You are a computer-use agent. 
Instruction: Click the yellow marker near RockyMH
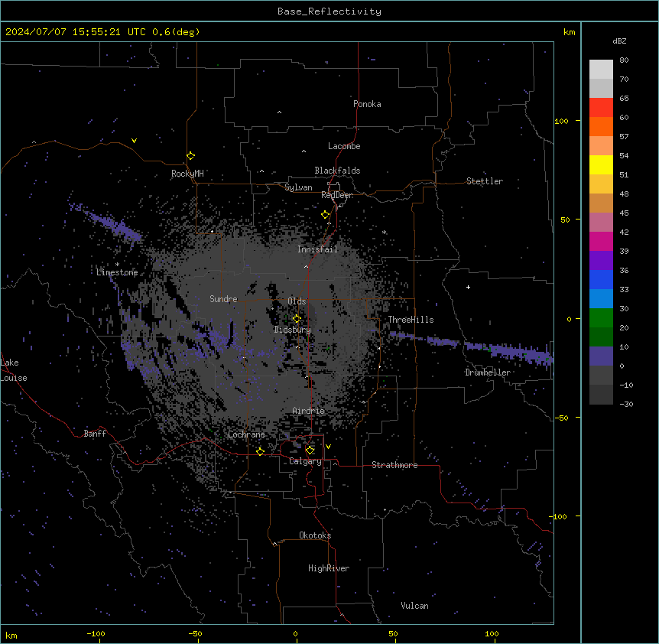click(x=190, y=156)
